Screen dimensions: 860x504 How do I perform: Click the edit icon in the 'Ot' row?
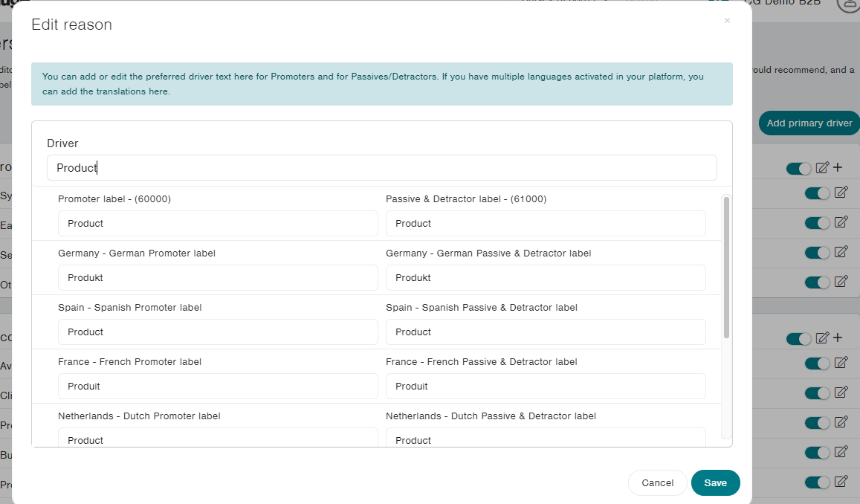(841, 281)
